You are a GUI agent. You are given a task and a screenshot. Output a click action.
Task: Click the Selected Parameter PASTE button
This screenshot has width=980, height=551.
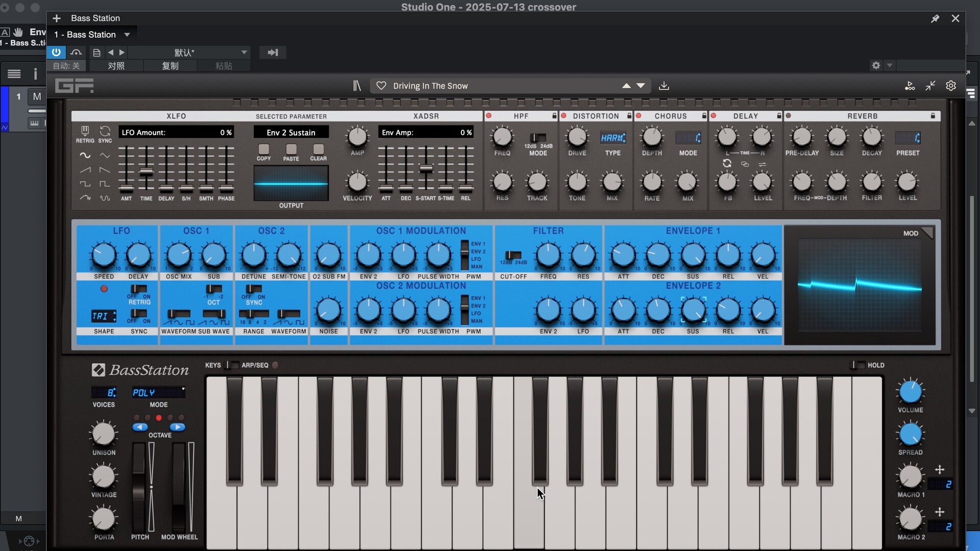[x=291, y=149]
